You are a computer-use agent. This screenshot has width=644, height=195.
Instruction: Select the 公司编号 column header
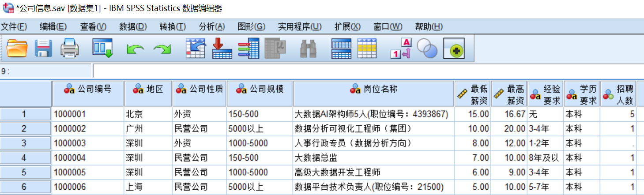(x=88, y=94)
